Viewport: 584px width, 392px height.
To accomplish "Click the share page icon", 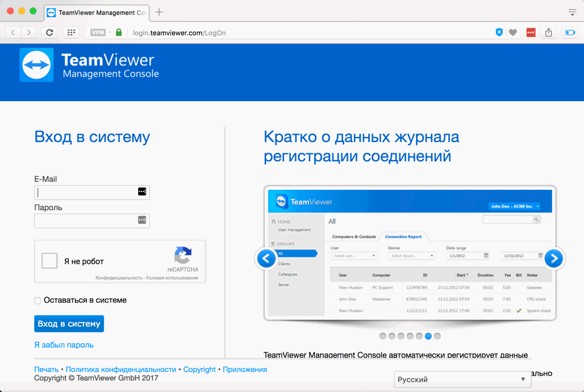I will [x=549, y=32].
